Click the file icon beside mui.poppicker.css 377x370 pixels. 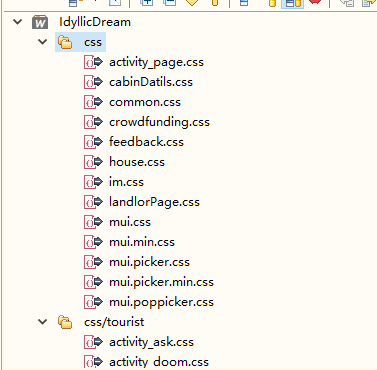93,302
